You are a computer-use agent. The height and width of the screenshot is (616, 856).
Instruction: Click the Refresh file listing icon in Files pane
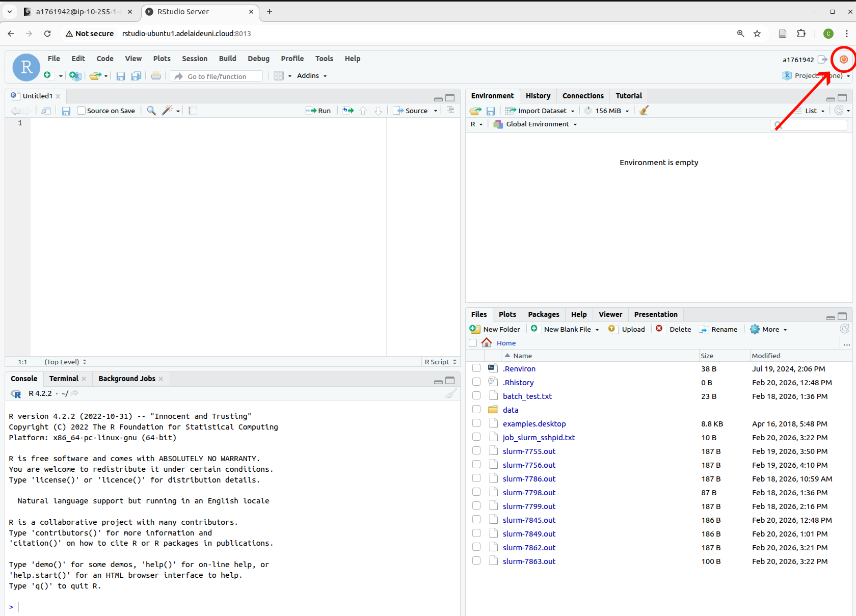[x=844, y=329]
